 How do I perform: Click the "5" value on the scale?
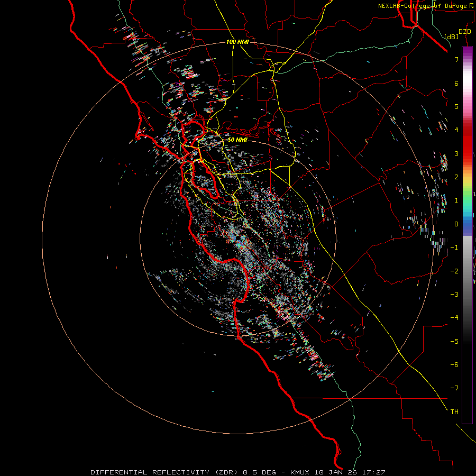point(456,106)
